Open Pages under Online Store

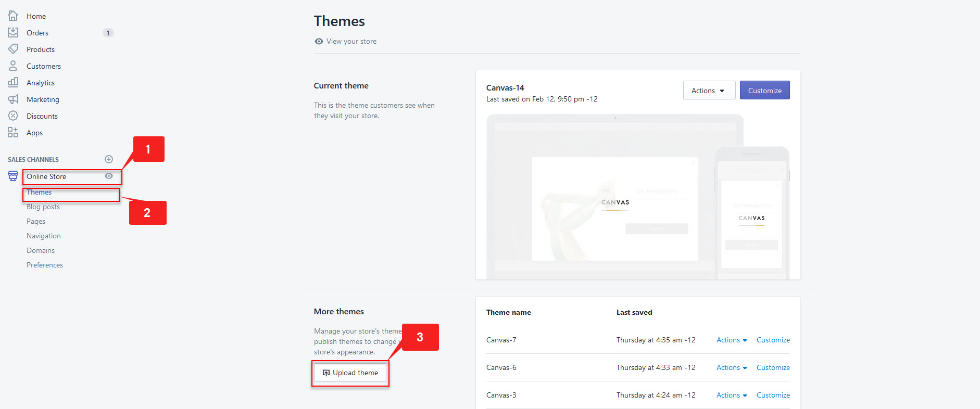(x=36, y=221)
